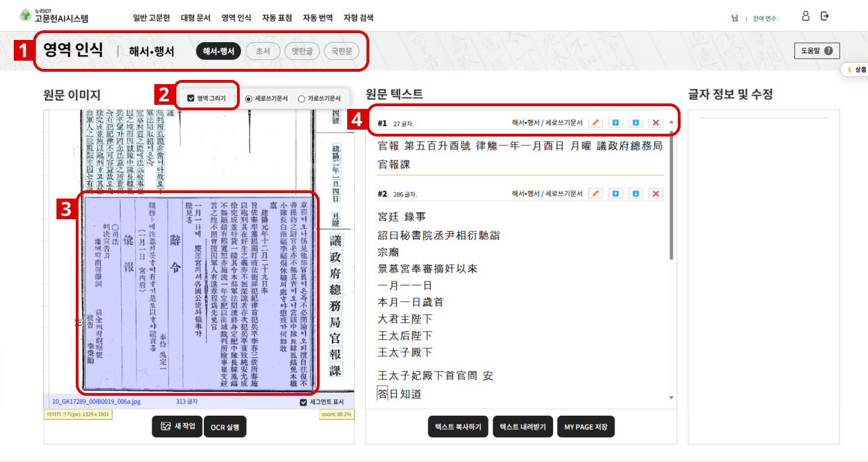The image size is (868, 462).
Task: Select the 해서•행서 script tab
Action: 218,51
